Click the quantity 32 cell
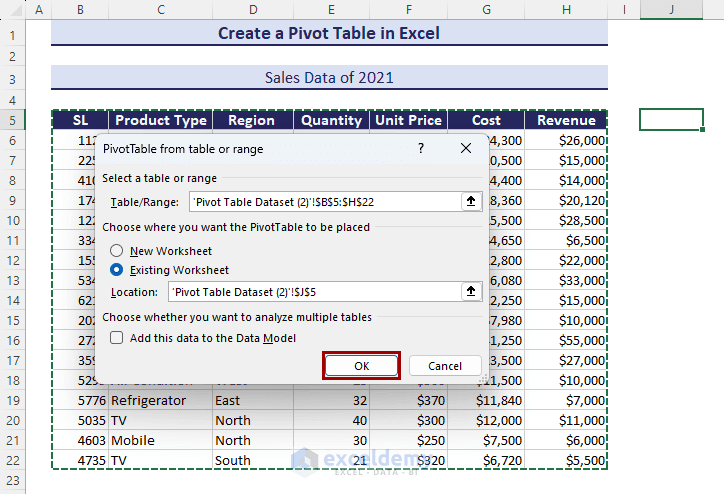Screen dimensions: 724x494 tap(332, 400)
